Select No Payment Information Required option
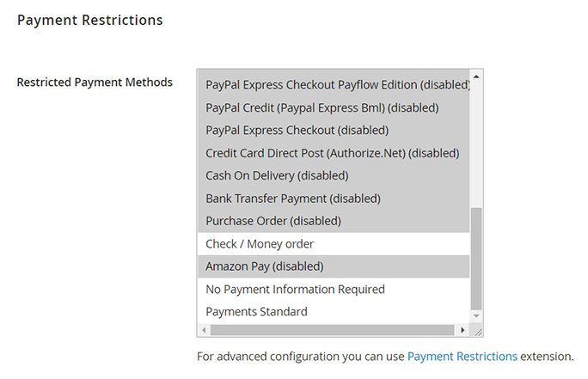Image resolution: width=588 pixels, height=379 pixels. point(295,290)
